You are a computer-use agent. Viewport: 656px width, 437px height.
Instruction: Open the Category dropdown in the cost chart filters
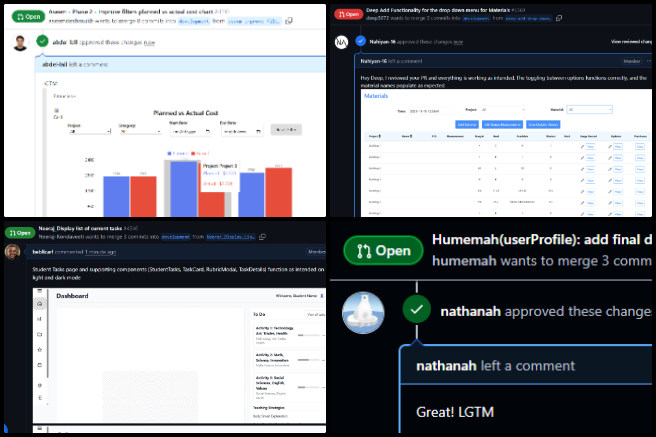(x=140, y=131)
